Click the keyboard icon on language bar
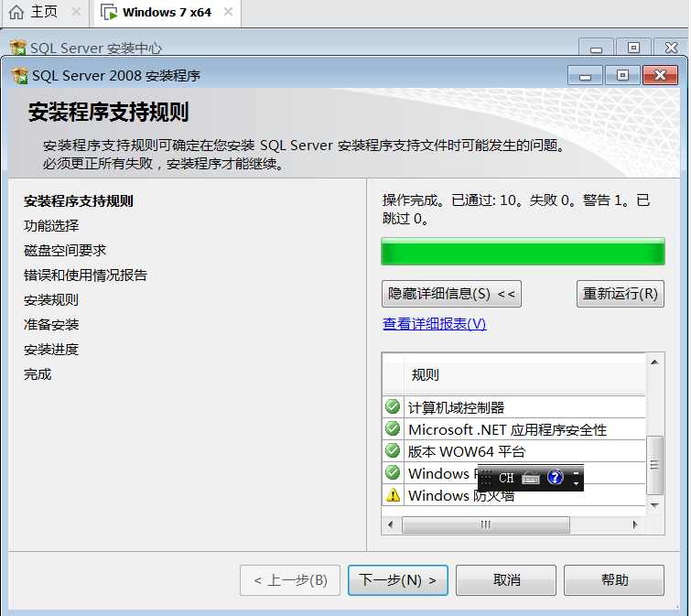691x616 pixels. pyautogui.click(x=531, y=478)
